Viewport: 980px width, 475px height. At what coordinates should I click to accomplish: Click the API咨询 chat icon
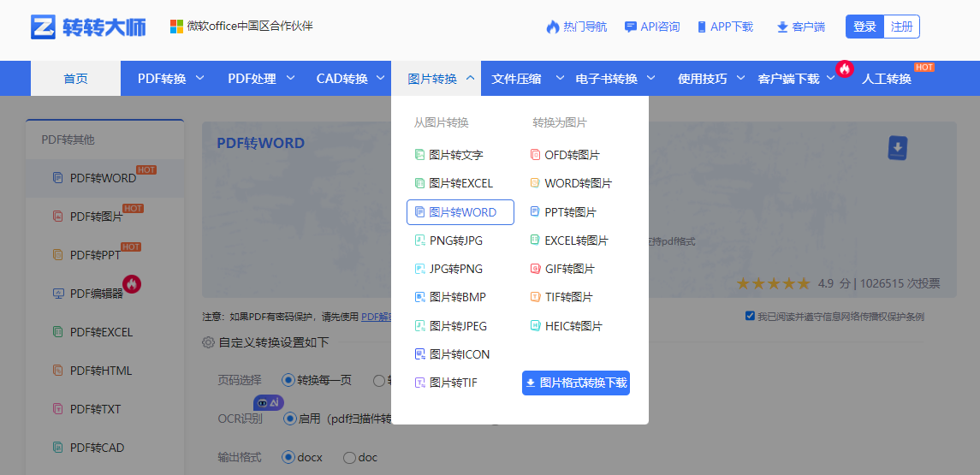click(631, 27)
